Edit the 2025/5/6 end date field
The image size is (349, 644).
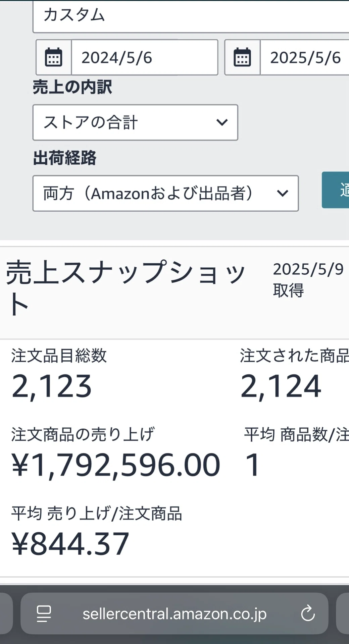pyautogui.click(x=305, y=57)
